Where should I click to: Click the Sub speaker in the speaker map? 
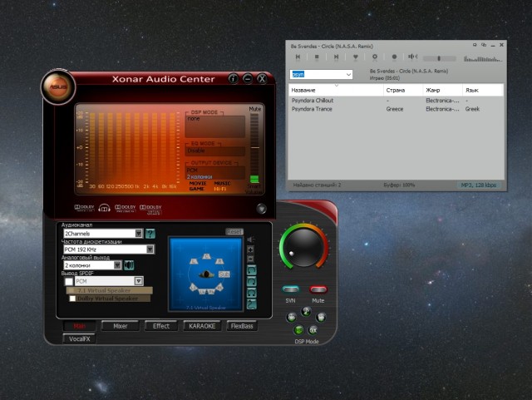tap(224, 274)
